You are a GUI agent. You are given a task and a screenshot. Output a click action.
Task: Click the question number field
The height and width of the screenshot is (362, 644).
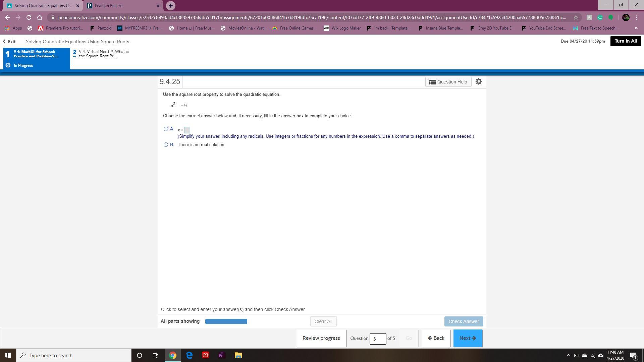tap(377, 339)
